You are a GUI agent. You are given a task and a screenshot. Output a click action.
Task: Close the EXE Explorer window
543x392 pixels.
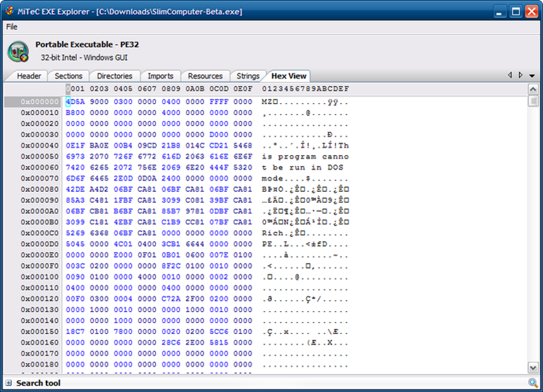(532, 11)
